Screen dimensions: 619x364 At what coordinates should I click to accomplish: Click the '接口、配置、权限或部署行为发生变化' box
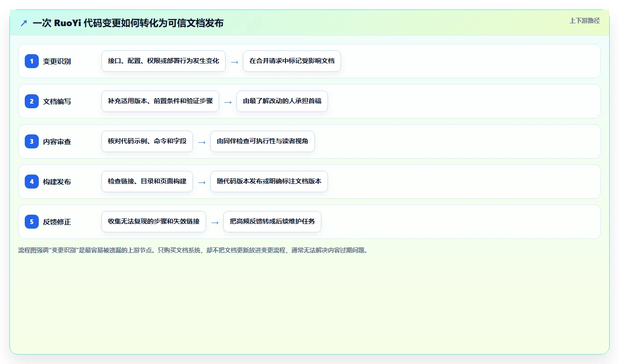click(164, 61)
